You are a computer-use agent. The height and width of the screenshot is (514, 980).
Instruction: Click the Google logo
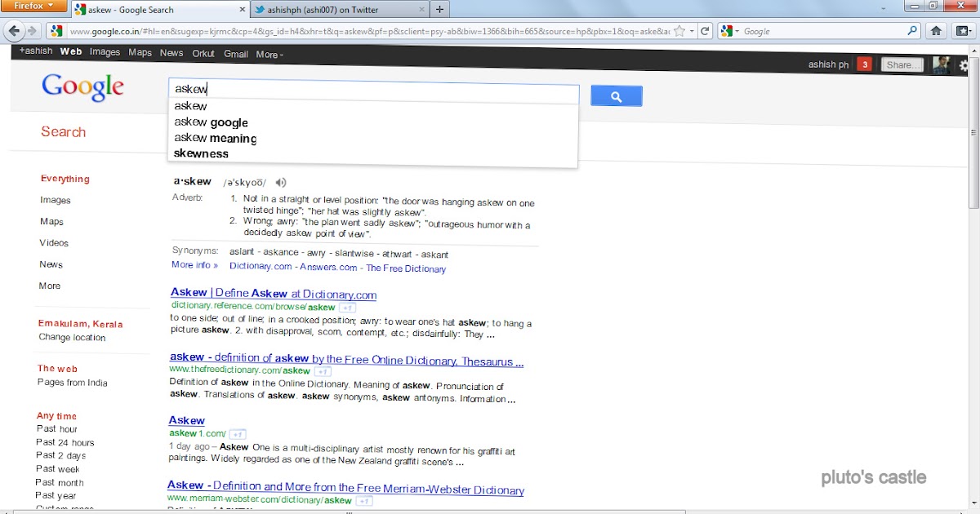pos(82,86)
